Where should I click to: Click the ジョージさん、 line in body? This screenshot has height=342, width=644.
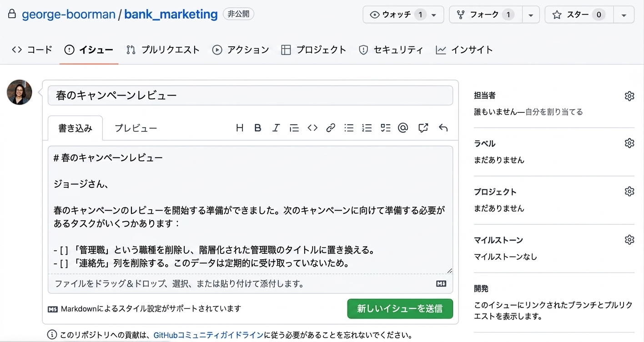[81, 184]
